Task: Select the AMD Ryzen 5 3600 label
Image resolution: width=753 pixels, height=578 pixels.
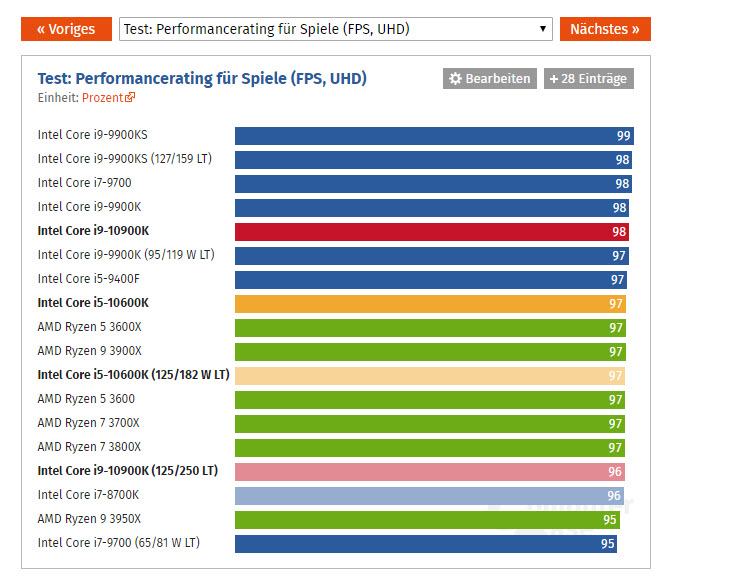Action: [x=86, y=399]
